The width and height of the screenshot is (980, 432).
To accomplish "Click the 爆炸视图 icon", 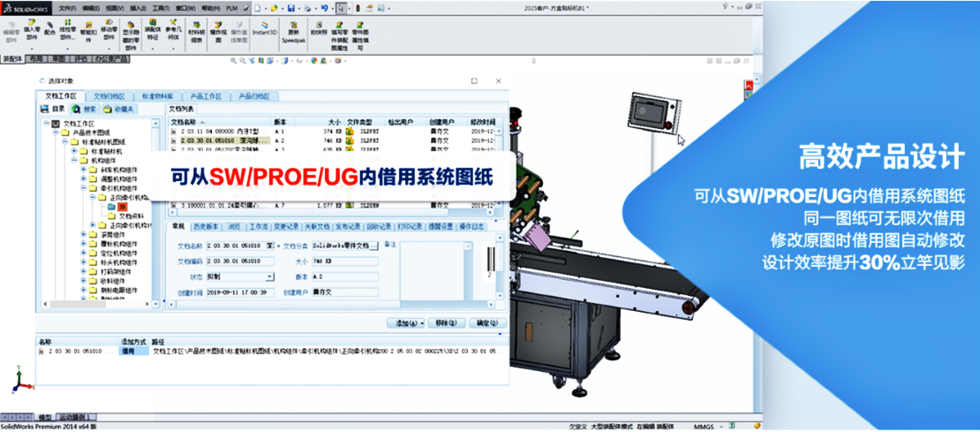I will (x=216, y=30).
